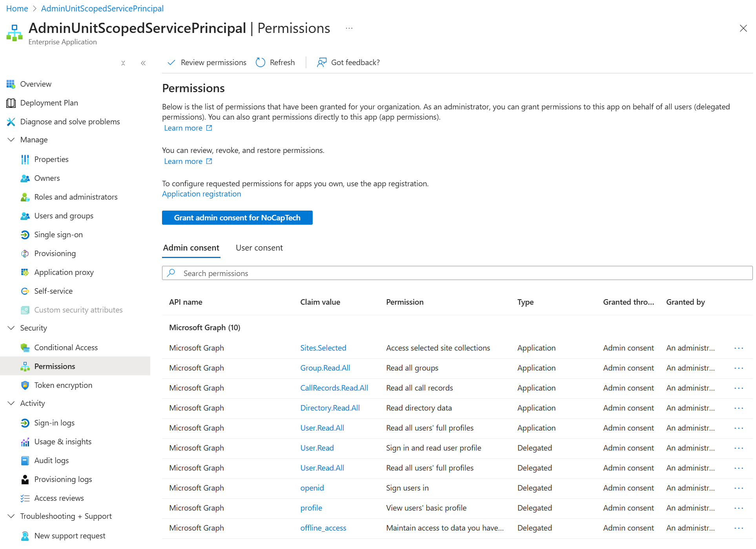Open Access reviews checklist icon
The height and width of the screenshot is (549, 756).
pyautogui.click(x=25, y=498)
